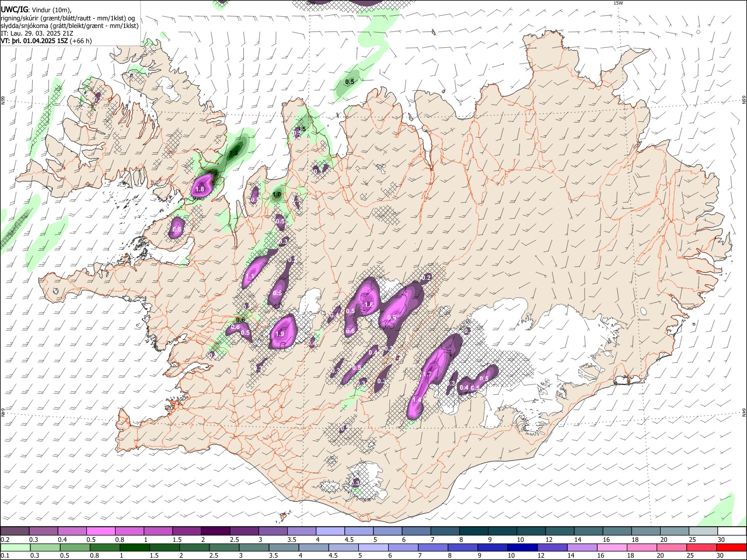This screenshot has width=747, height=560.
Task: Click the slate blue swatch labeled 6 in purple scale
Action: pos(417,531)
